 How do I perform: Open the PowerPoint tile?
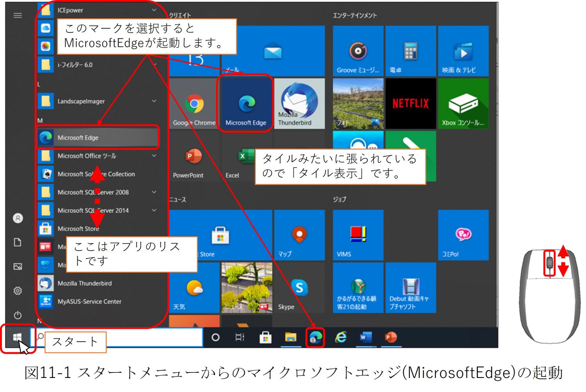coord(193,156)
